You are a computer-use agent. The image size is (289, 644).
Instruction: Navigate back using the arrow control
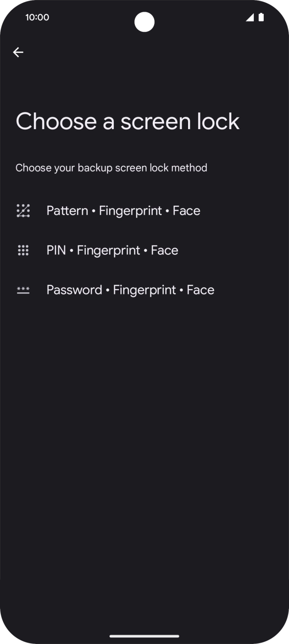click(18, 52)
